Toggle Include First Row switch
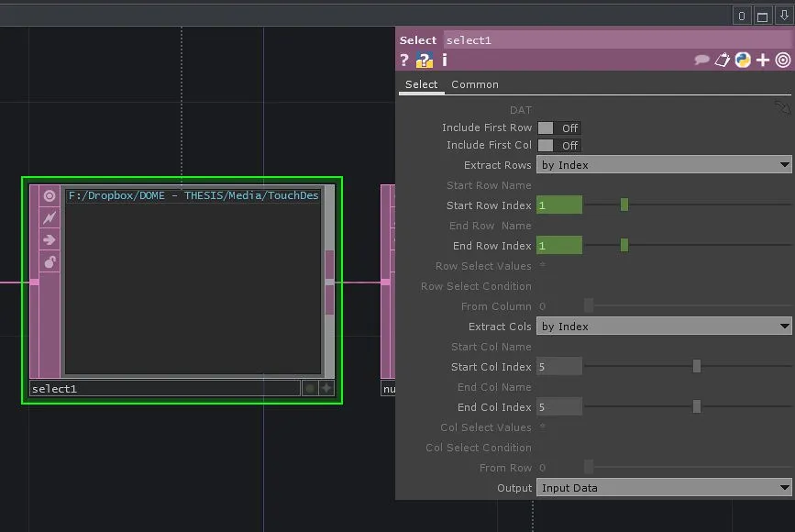The width and height of the screenshot is (795, 532). click(x=558, y=128)
